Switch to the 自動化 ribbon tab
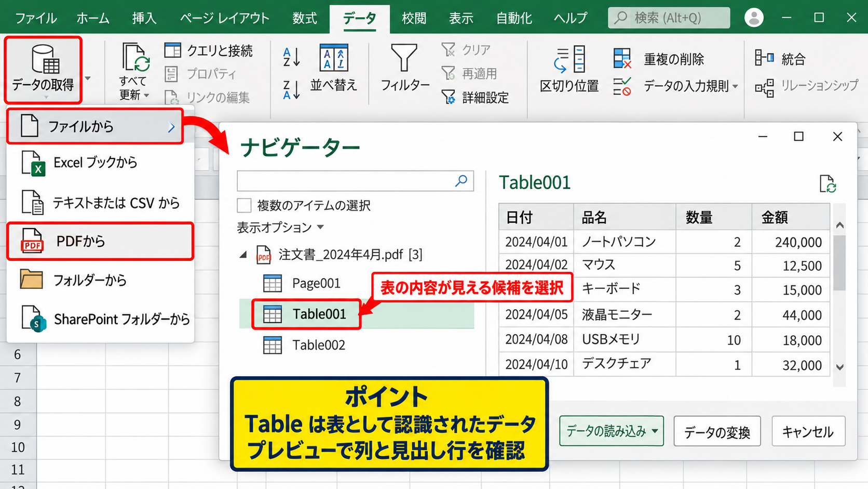 coord(514,18)
